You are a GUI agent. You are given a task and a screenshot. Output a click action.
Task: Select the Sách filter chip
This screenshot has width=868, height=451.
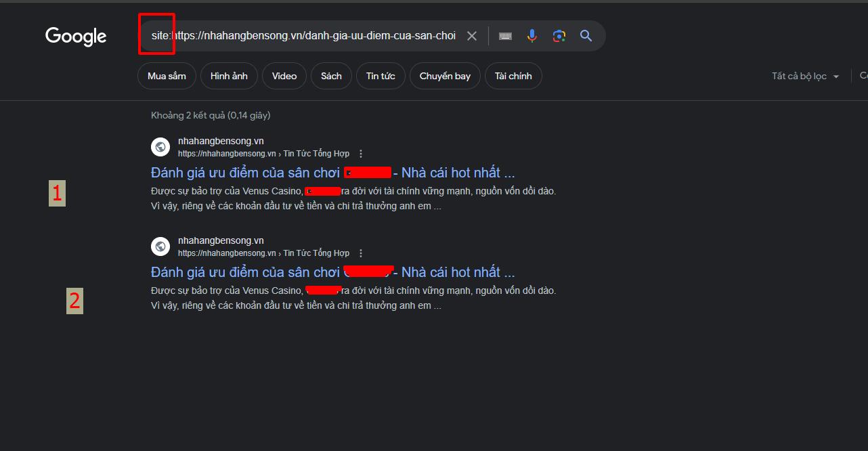tap(331, 76)
